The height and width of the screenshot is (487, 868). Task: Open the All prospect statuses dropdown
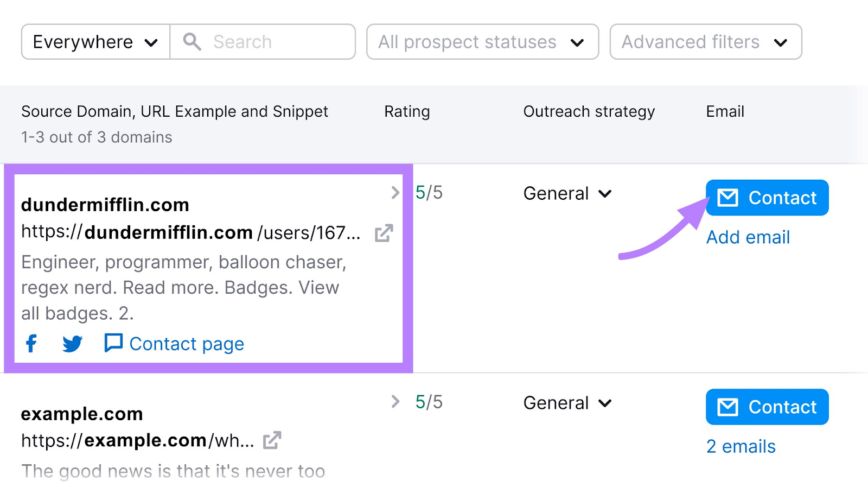[482, 42]
